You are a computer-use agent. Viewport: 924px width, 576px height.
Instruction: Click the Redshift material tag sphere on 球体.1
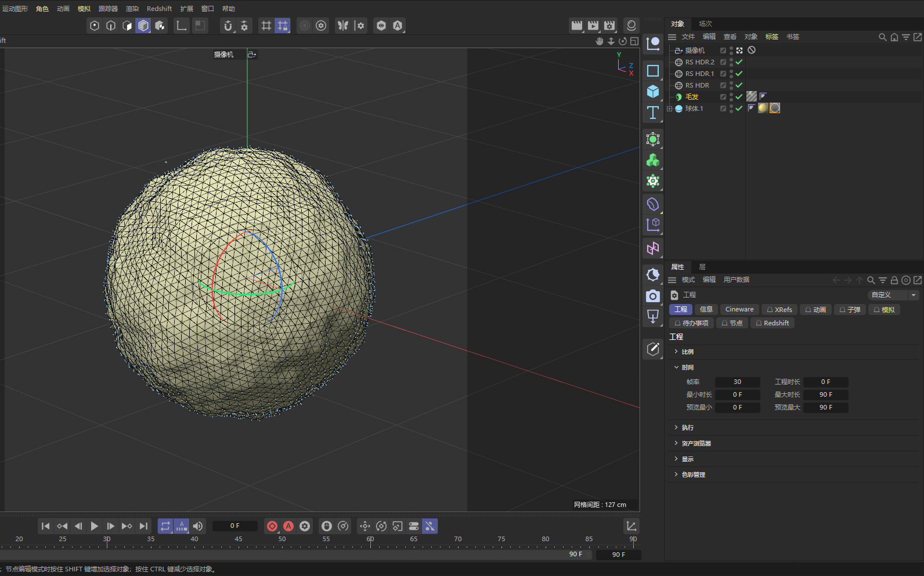(x=763, y=108)
